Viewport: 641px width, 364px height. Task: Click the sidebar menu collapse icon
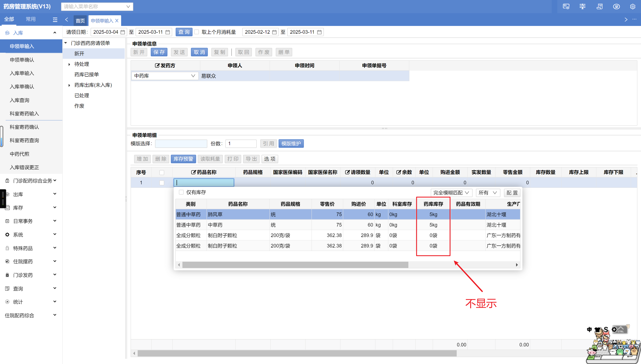[x=55, y=19]
